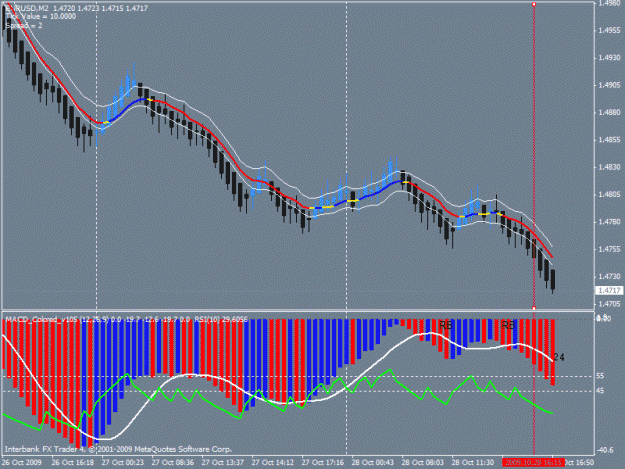625x469 pixels.
Task: Click the 1.4780 price axis label
Action: click(x=609, y=222)
